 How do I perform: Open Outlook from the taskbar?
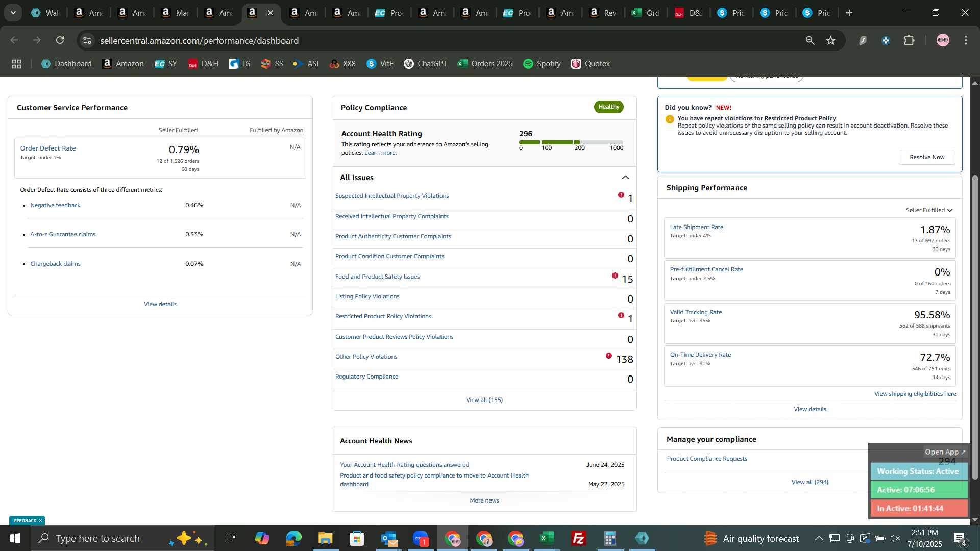tap(388, 538)
